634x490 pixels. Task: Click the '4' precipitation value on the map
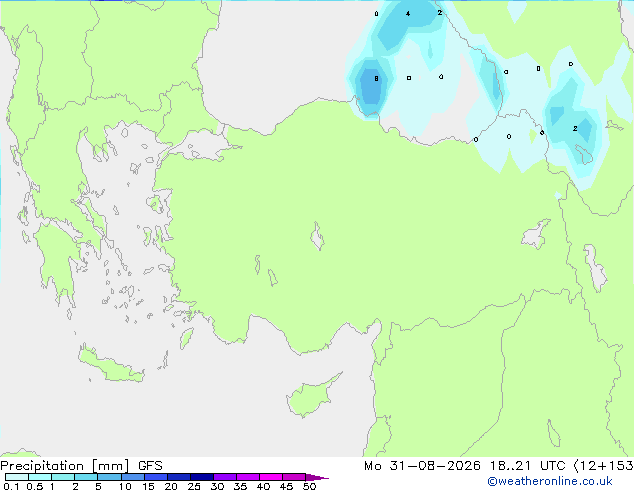pyautogui.click(x=408, y=13)
